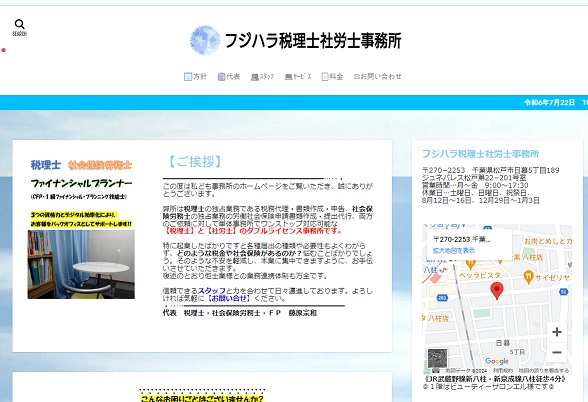Open the site search magnifier icon

pos(20,24)
